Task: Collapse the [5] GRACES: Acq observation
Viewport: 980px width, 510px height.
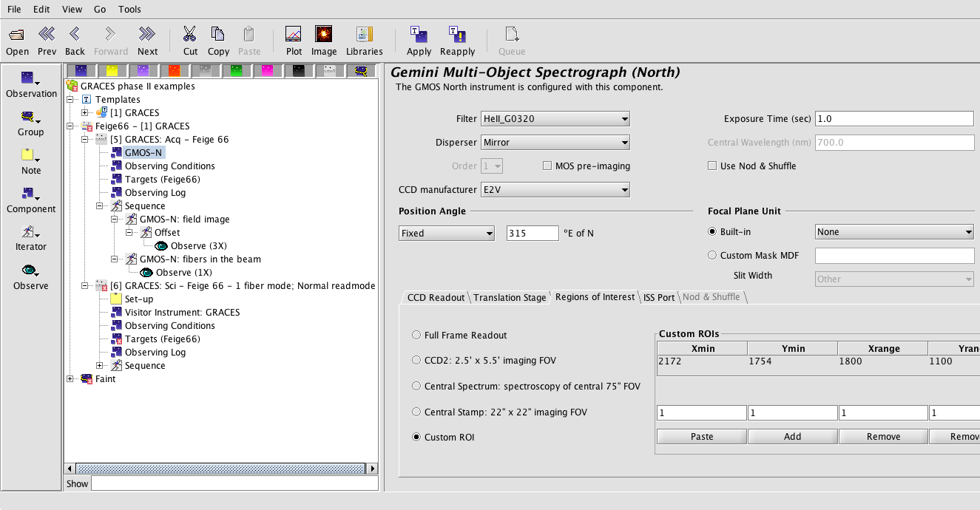Action: coord(86,139)
